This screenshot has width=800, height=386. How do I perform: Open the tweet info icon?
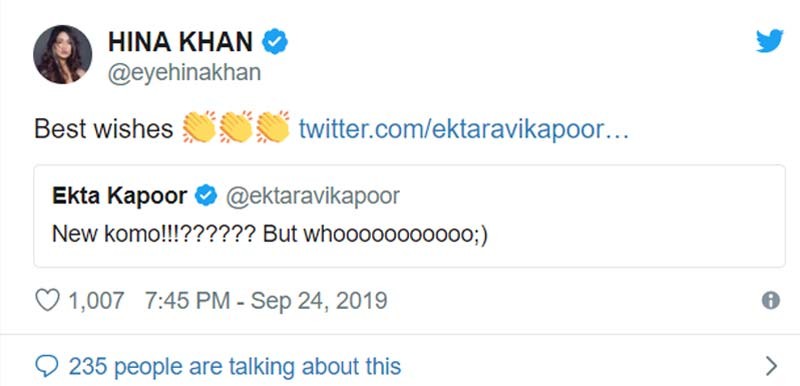pyautogui.click(x=770, y=300)
